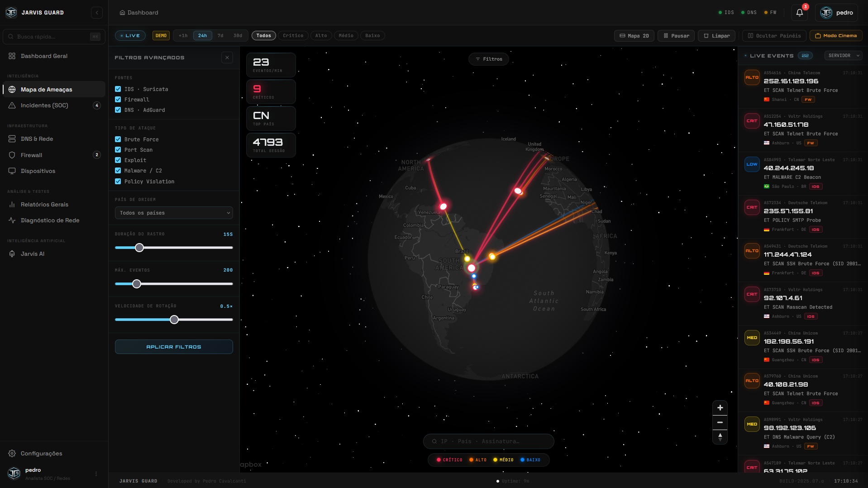Disable the Policy Violation checkbox

coord(118,182)
